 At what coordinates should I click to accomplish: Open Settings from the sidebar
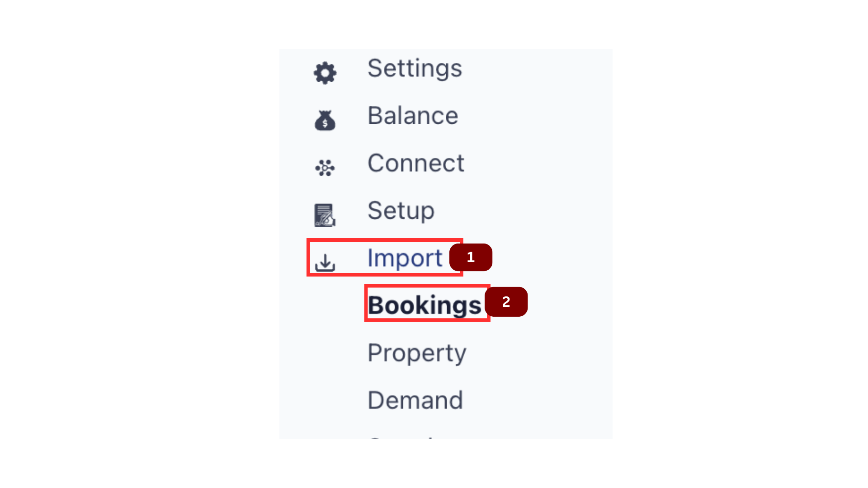coord(414,69)
